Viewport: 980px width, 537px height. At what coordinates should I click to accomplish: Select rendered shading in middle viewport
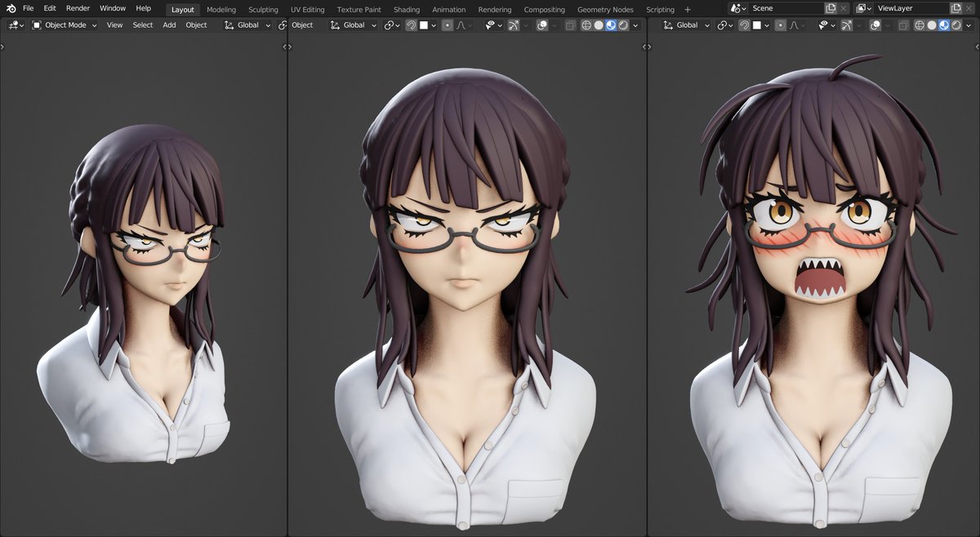point(623,25)
